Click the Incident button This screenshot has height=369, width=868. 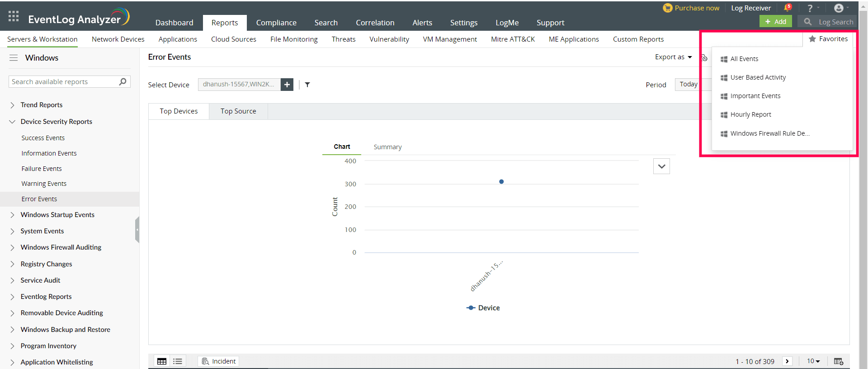pos(218,361)
